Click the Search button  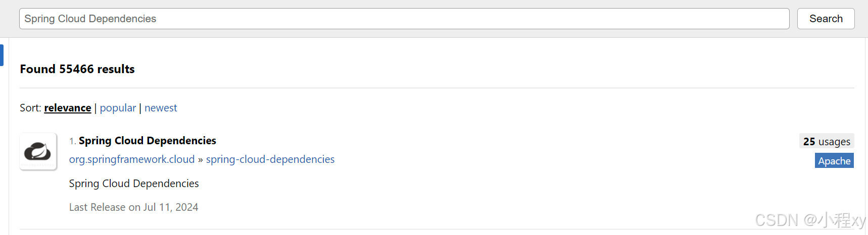(x=826, y=19)
